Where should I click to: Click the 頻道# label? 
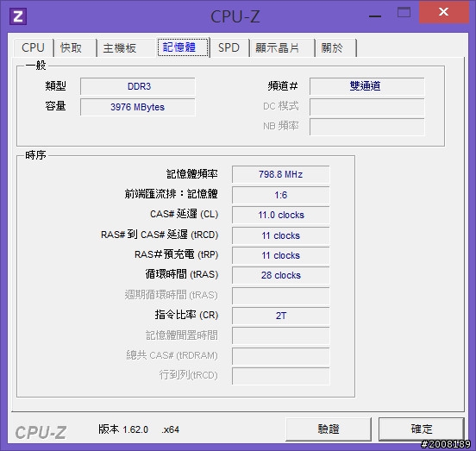click(x=283, y=86)
